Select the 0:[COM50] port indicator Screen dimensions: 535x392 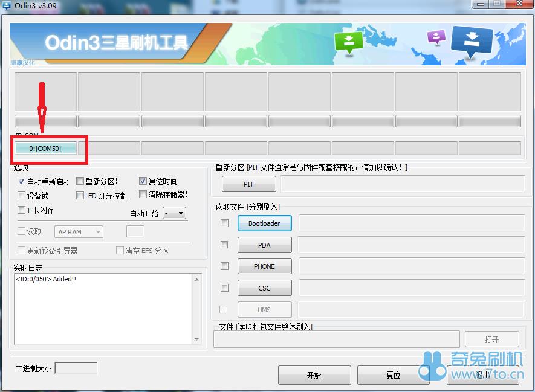click(45, 148)
